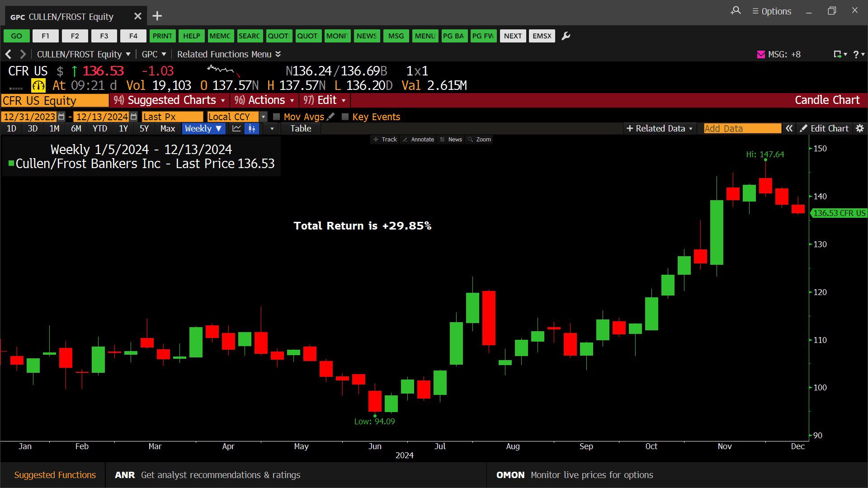Click the green GO button
The image size is (868, 488).
[17, 36]
